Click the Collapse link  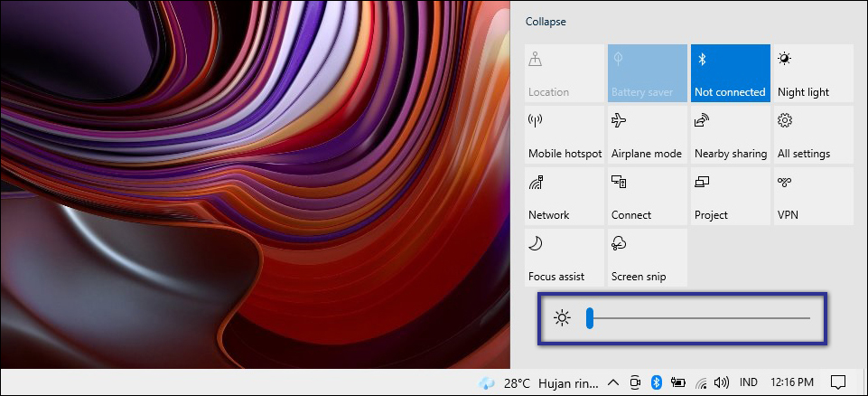click(x=546, y=22)
